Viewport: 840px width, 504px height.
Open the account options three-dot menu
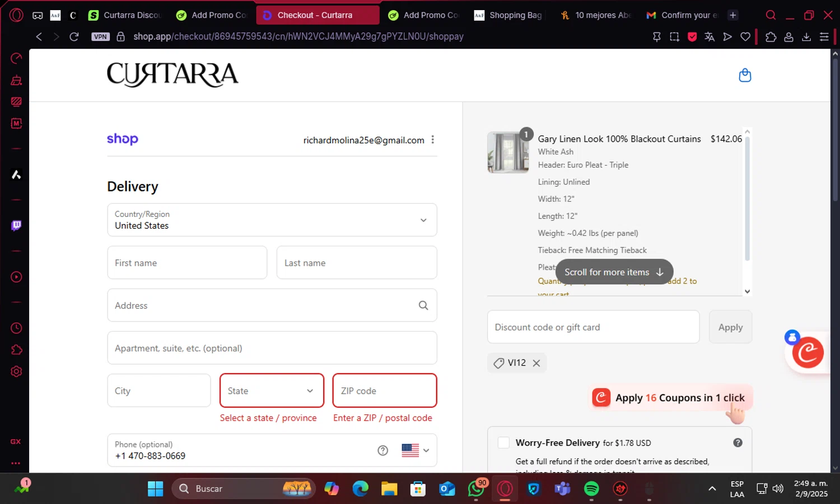pos(433,140)
